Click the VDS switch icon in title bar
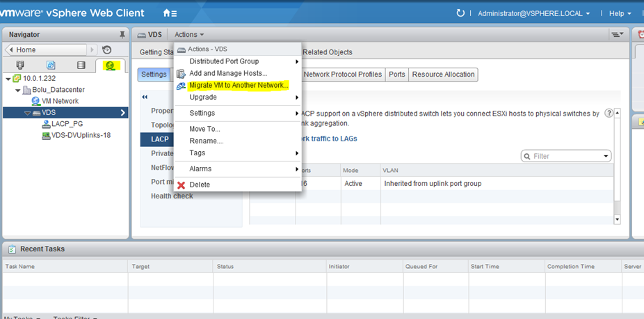 coord(141,35)
